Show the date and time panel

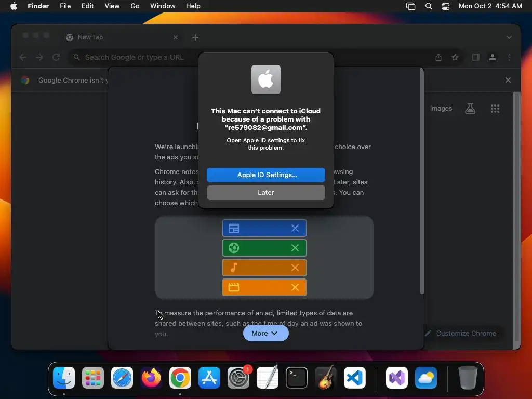490,6
